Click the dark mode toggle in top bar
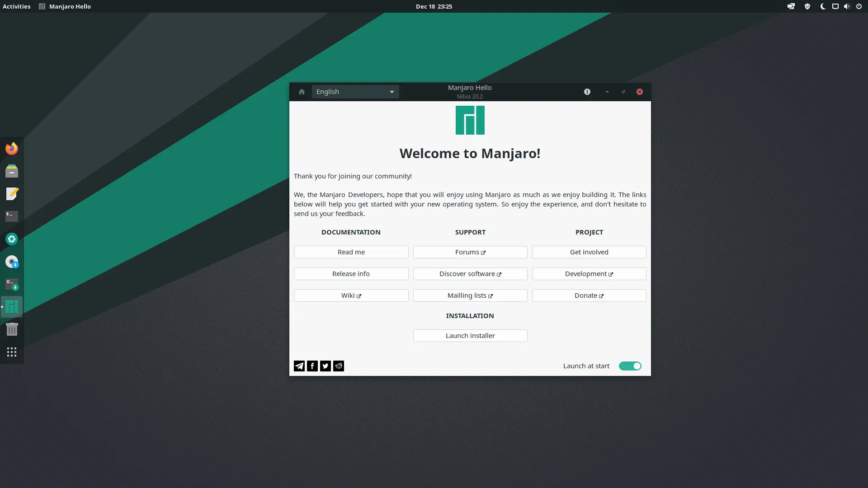Screen dimensions: 868x488 (x=821, y=6)
